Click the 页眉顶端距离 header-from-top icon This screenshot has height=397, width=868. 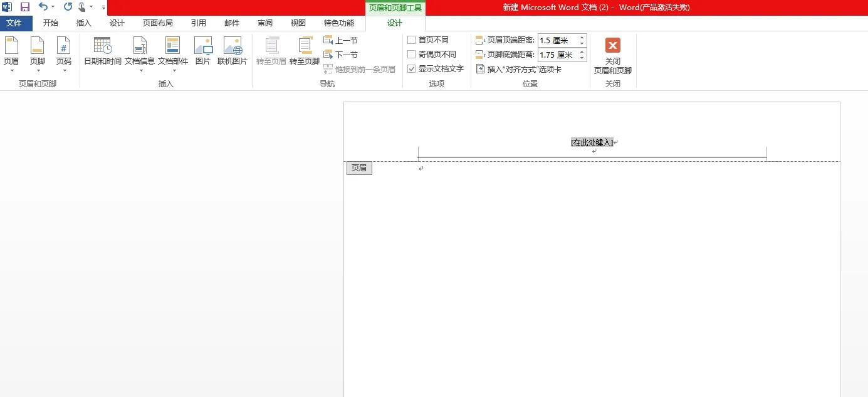click(x=481, y=40)
